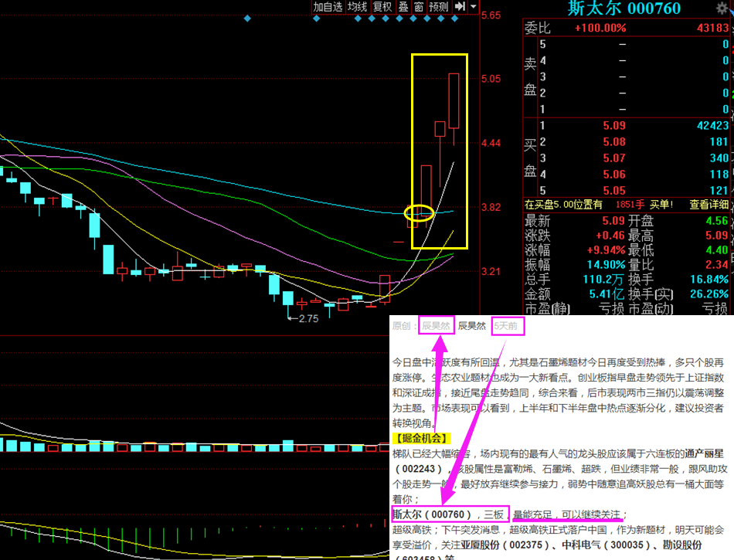Open the 复权 price adjustment option
Image resolution: width=734 pixels, height=560 pixels.
pyautogui.click(x=382, y=6)
